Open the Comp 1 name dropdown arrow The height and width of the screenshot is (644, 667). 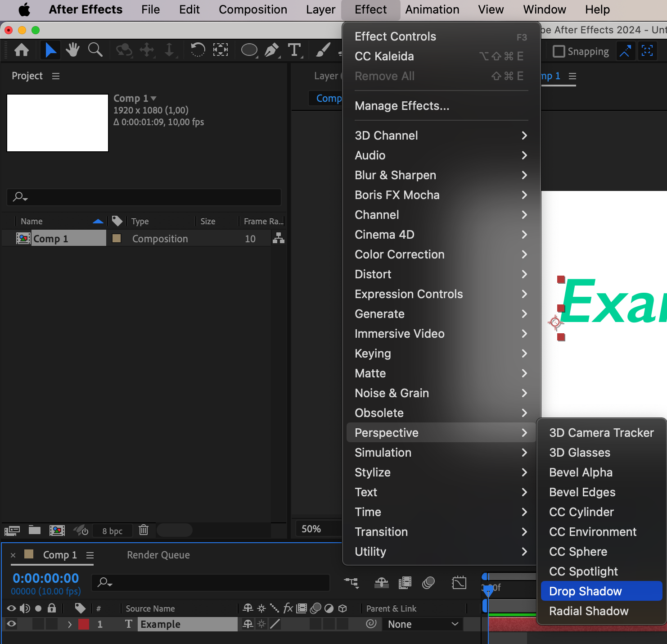point(153,98)
